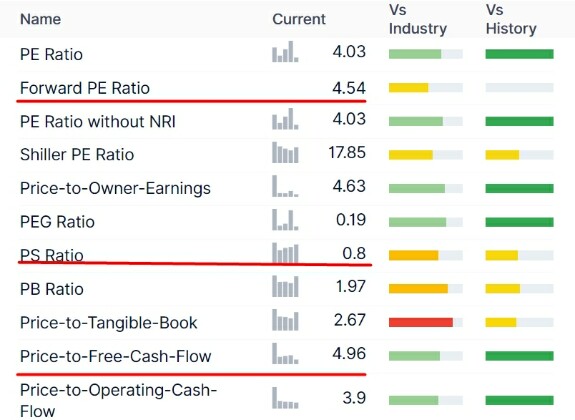Click the PEG Ratio value 0.19
This screenshot has width=575, height=420.
tap(351, 220)
